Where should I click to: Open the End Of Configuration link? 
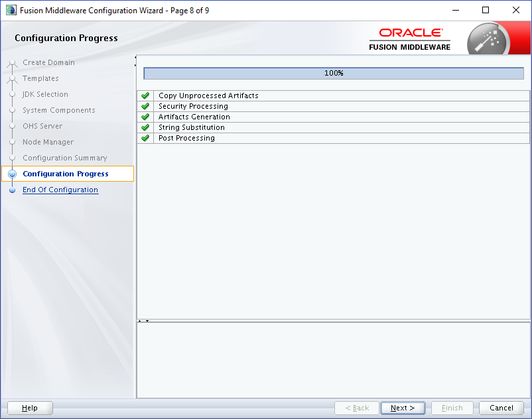pyautogui.click(x=60, y=190)
